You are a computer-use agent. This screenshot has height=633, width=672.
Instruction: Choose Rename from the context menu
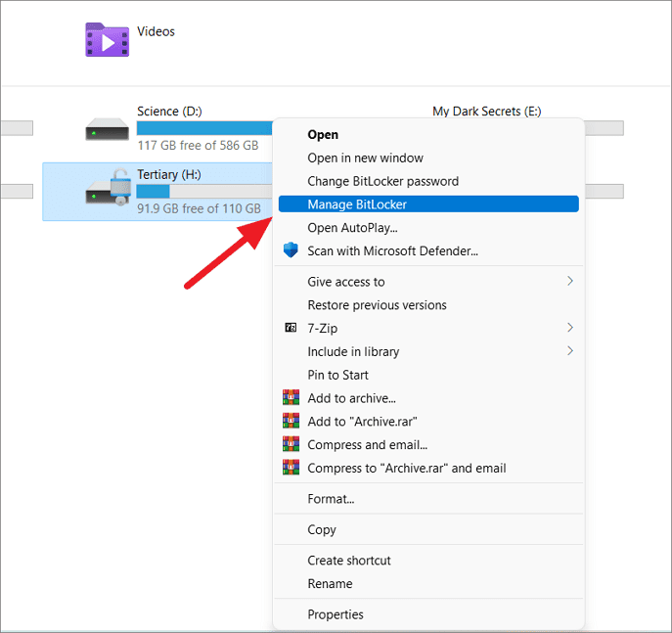(428, 583)
